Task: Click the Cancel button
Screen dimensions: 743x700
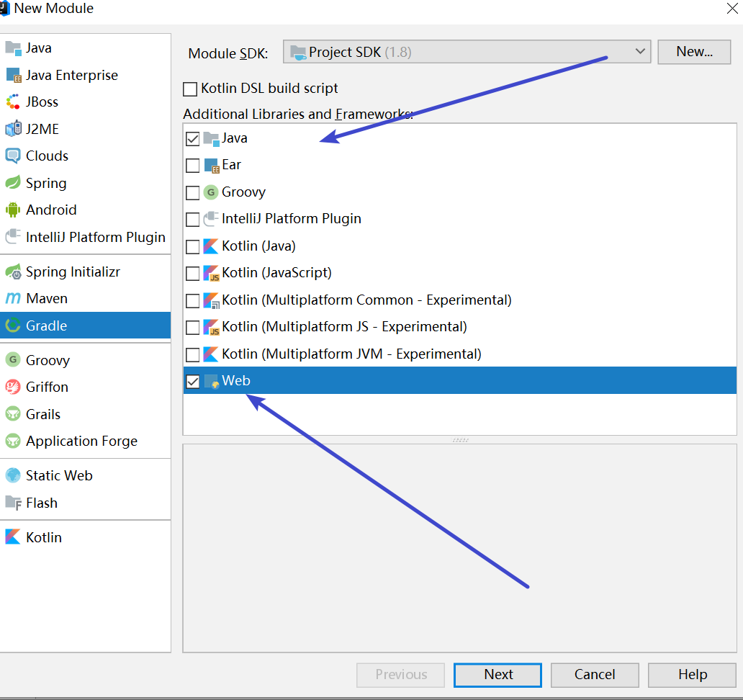Action: point(594,674)
